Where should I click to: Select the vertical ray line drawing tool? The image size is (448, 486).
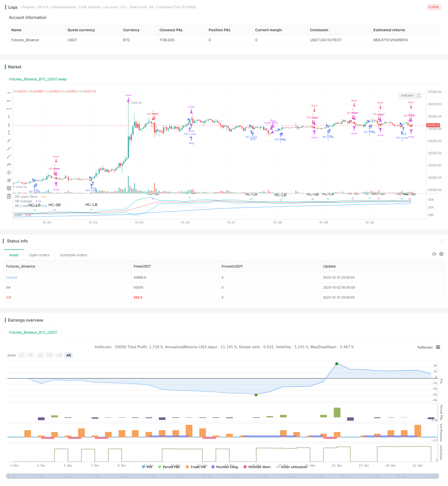click(x=9, y=125)
